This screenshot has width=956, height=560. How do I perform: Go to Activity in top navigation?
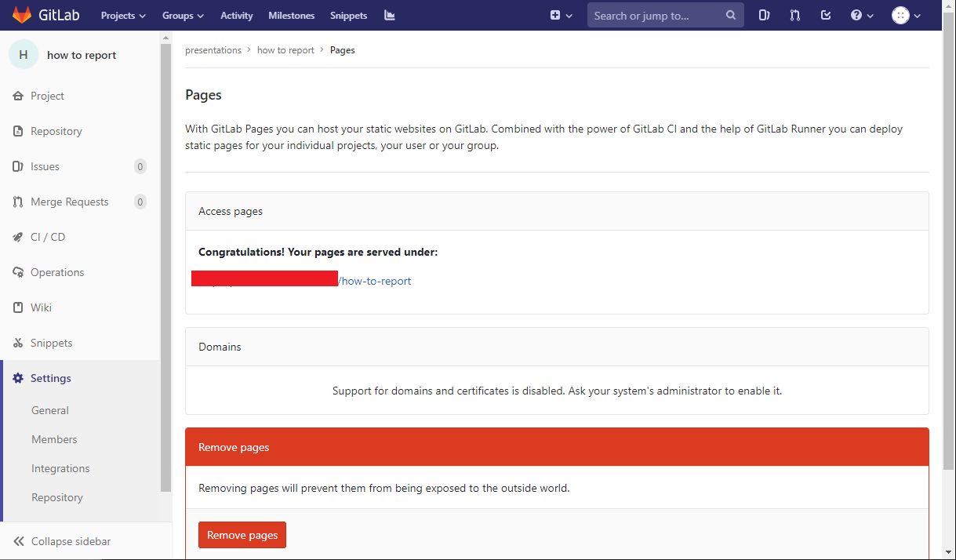click(236, 16)
